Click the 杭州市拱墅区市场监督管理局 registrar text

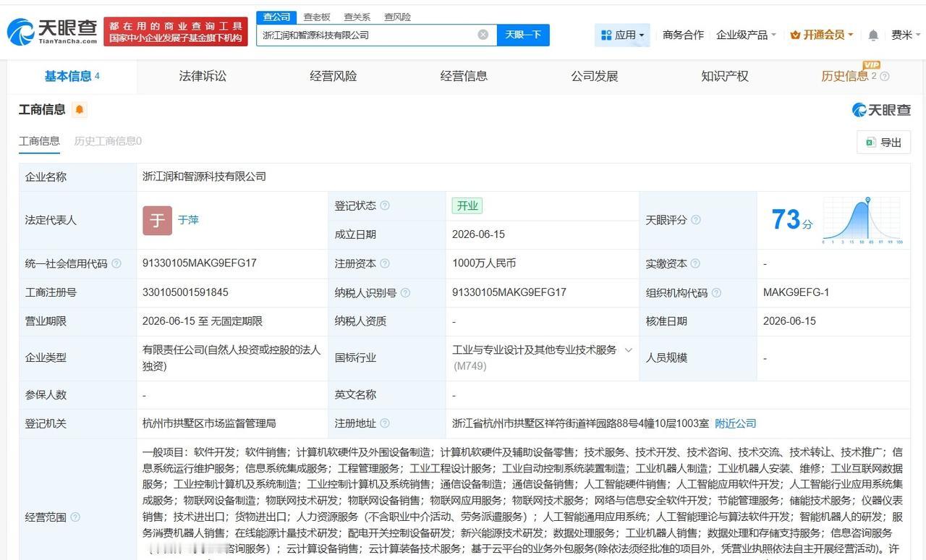click(x=209, y=423)
